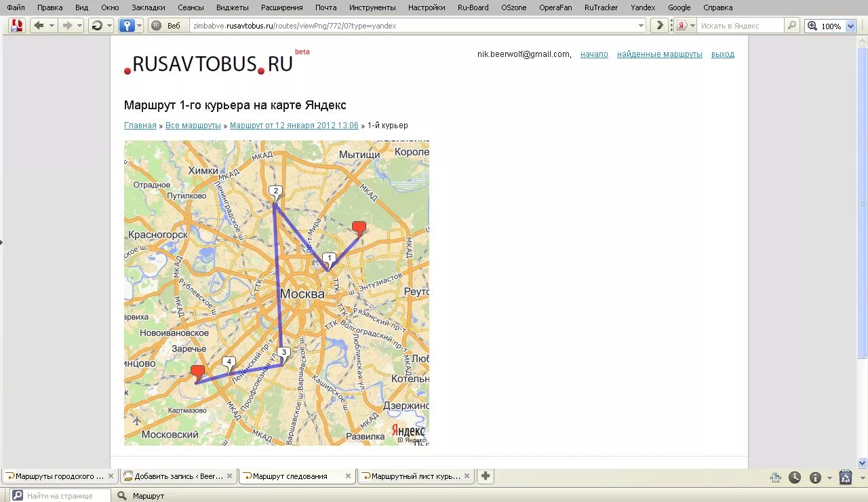Reload the page with the reload icon
Viewport: 868px width, 502px height.
pos(97,26)
